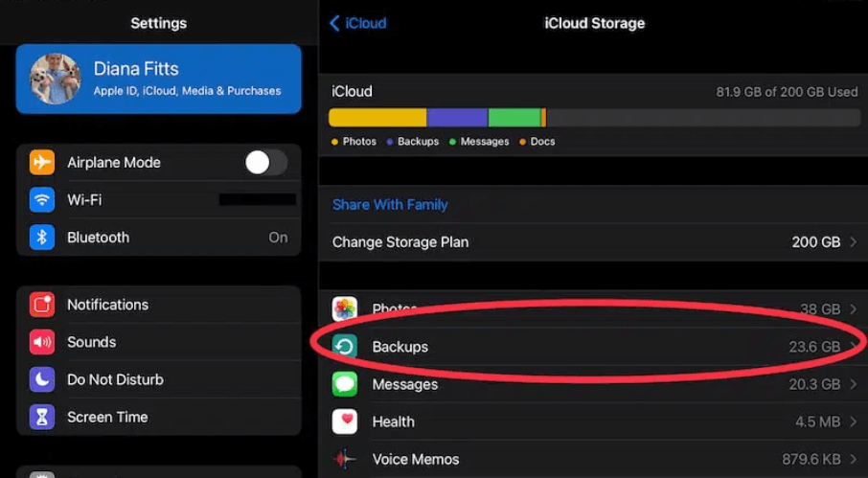868x478 pixels.
Task: Open Wi-Fi settings via its icon
Action: (x=42, y=199)
